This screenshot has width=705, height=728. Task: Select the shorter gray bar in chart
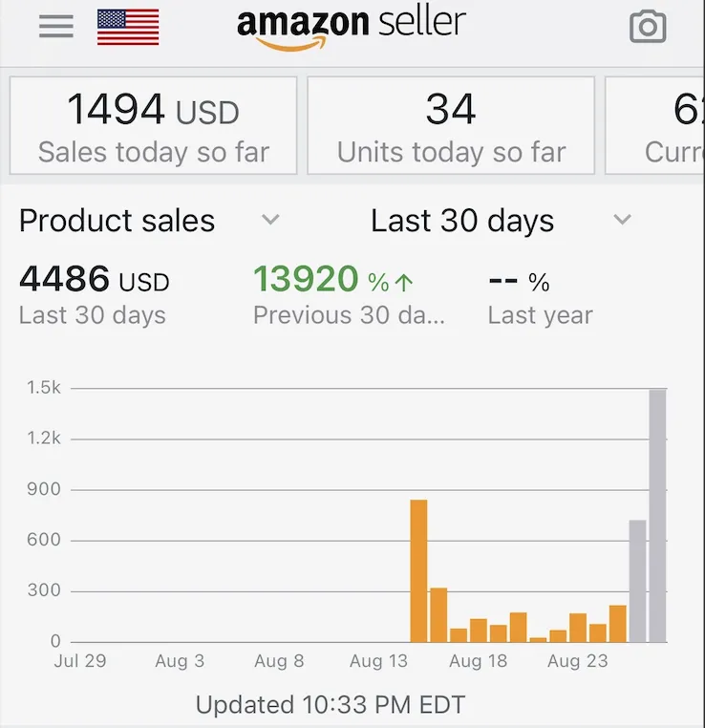638,581
